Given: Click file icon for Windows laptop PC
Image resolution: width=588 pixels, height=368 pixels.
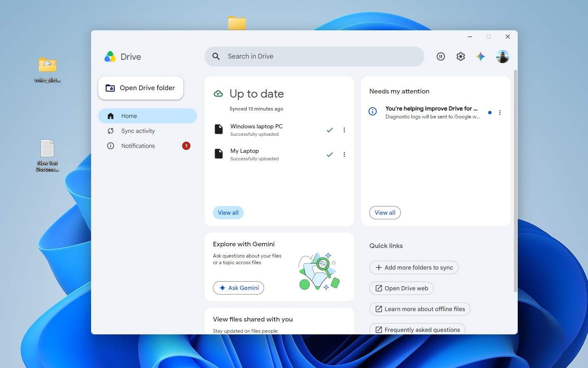Looking at the screenshot, I should point(219,129).
